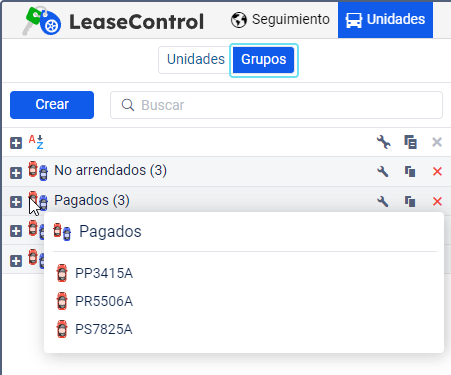
Task: Delete the Pagados group
Action: 437,201
